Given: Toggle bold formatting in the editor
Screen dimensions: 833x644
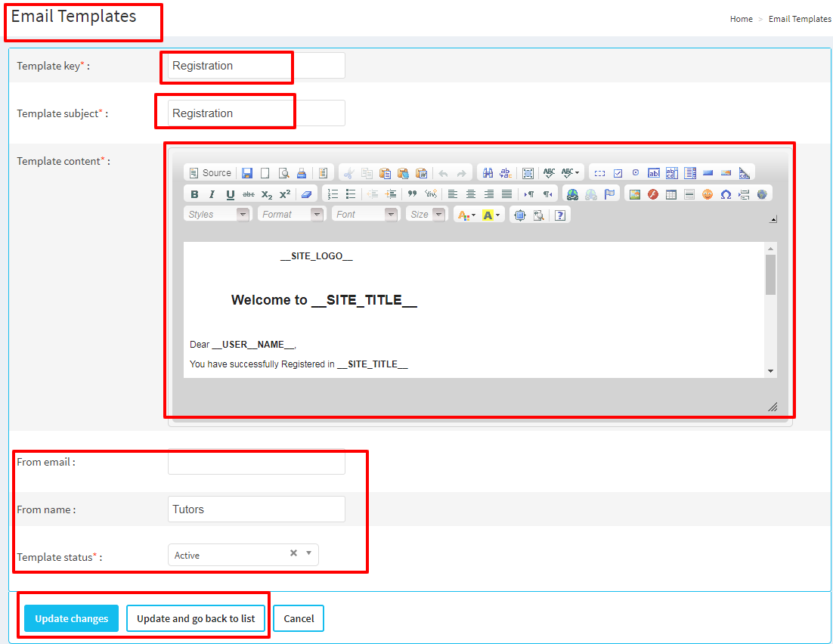Looking at the screenshot, I should [194, 194].
